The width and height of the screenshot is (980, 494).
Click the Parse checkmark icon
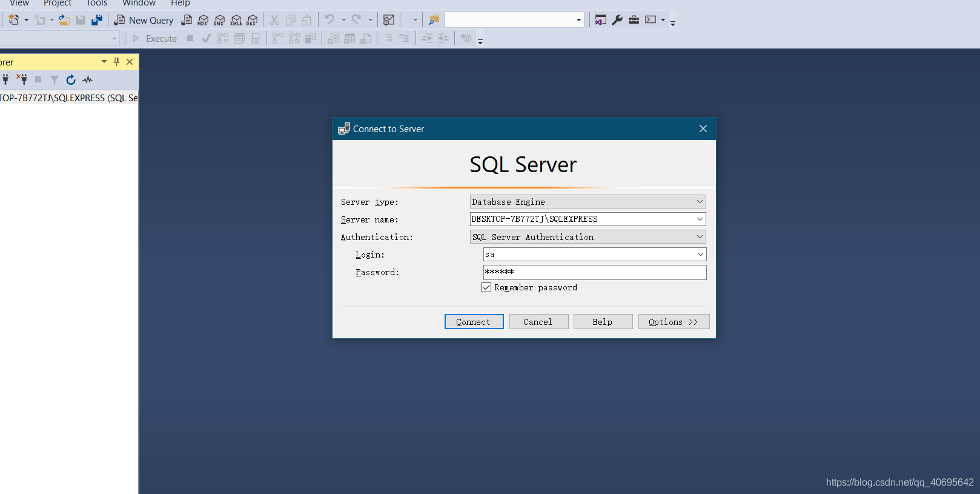coord(206,38)
